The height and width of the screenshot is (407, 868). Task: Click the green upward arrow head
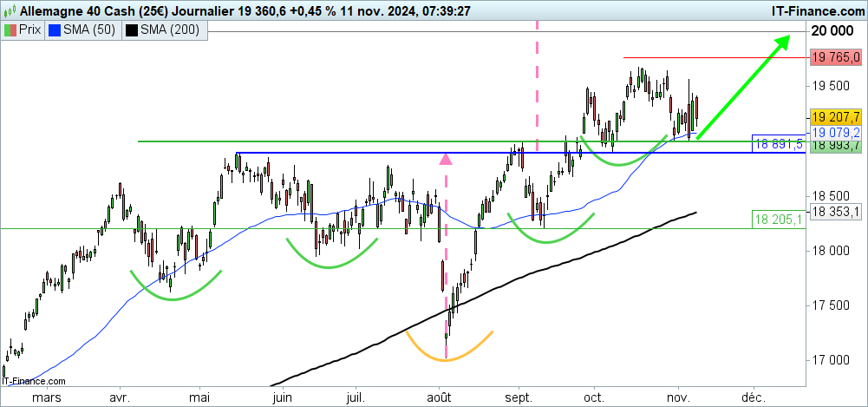click(x=782, y=42)
